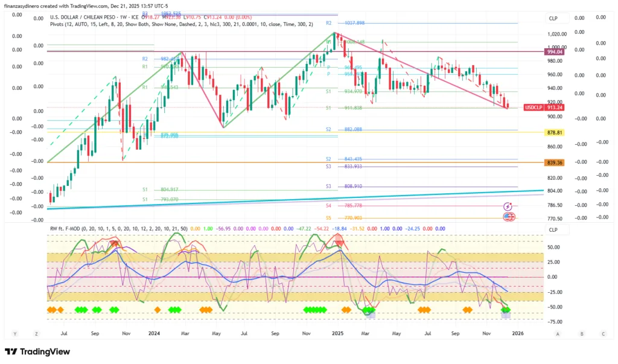618x364 pixels.
Task: Click the USDCLP 913.24 last price label
Action: click(544, 107)
